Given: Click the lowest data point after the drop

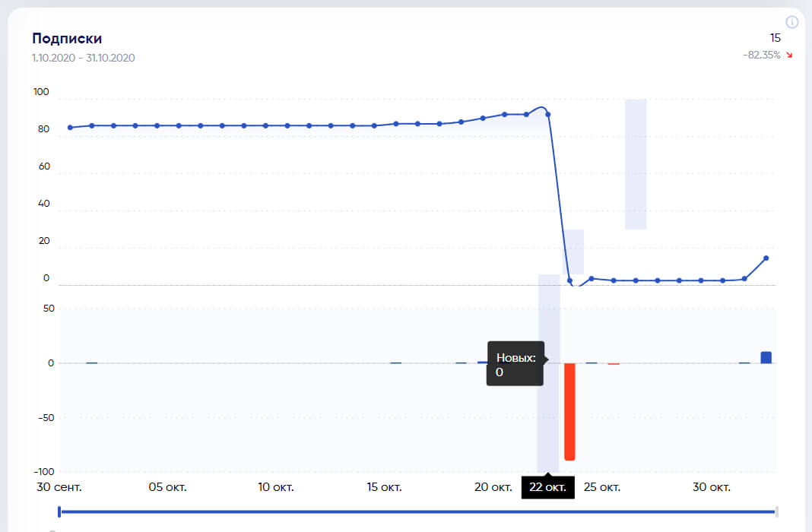Looking at the screenshot, I should point(569,281).
